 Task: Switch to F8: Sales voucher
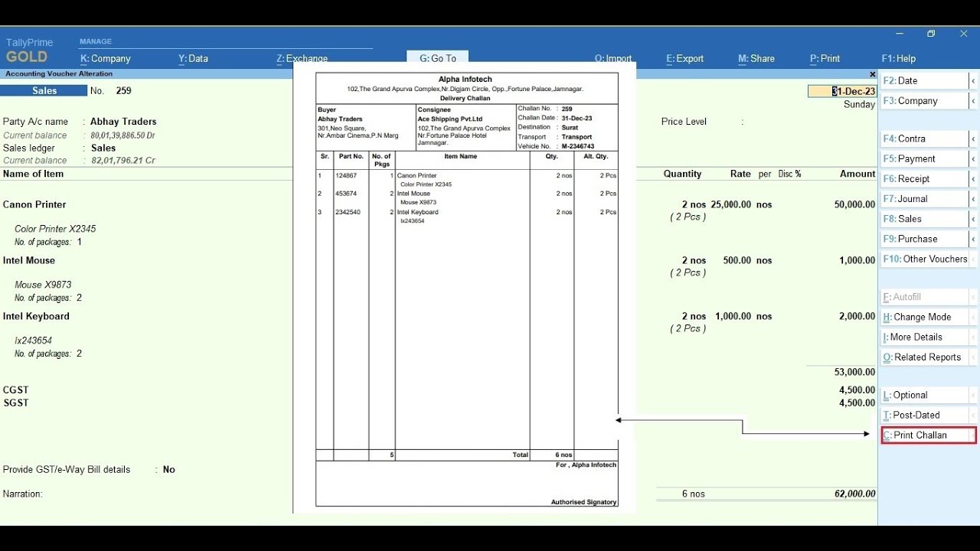(924, 218)
